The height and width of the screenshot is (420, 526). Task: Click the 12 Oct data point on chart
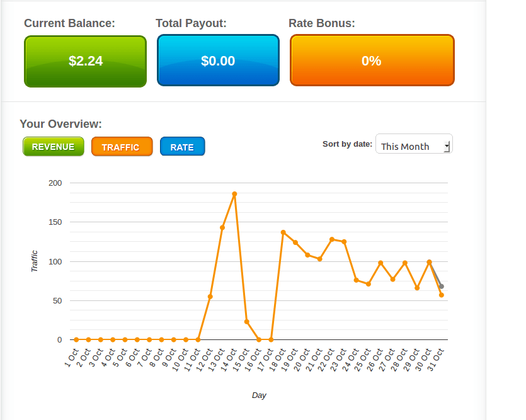point(210,297)
